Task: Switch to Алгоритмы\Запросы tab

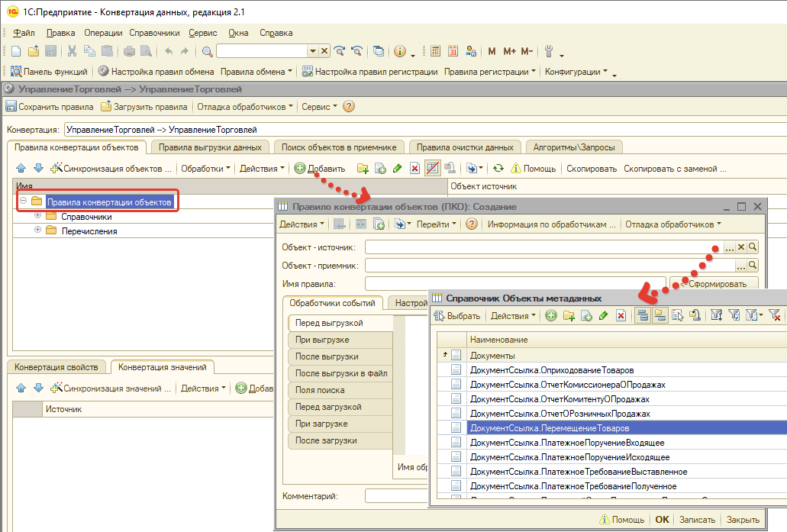Action: coord(574,147)
